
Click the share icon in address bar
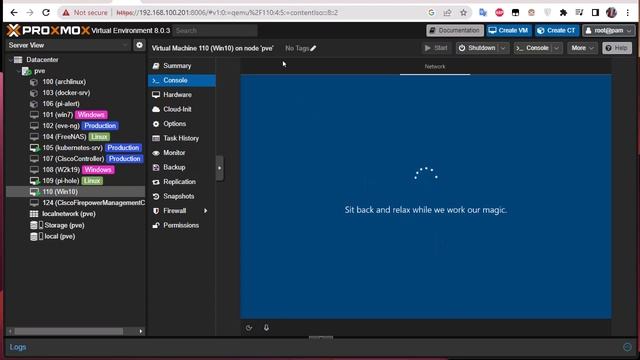pyautogui.click(x=447, y=13)
